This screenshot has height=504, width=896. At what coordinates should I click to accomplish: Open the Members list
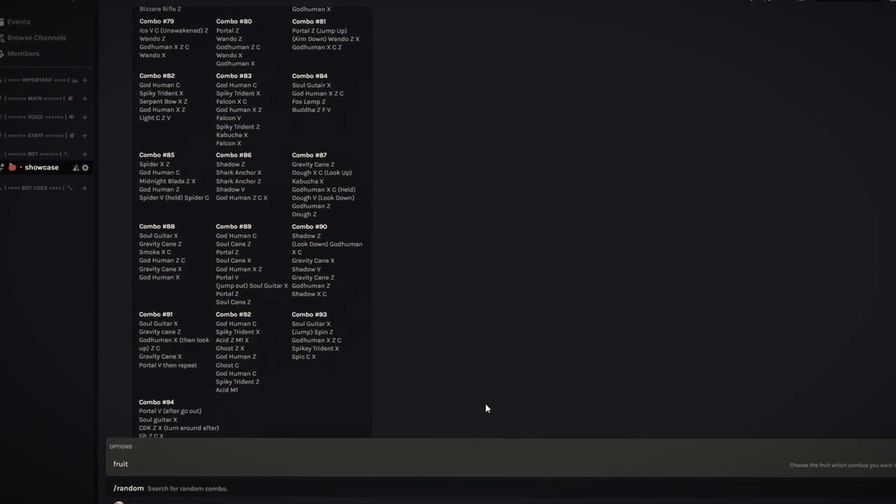(x=23, y=54)
